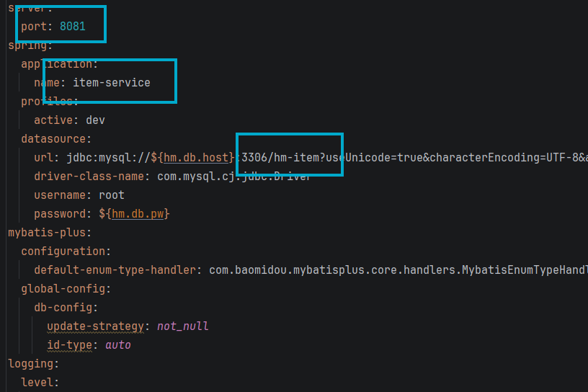
Task: Click the 'active' profile key
Action: 53,120
